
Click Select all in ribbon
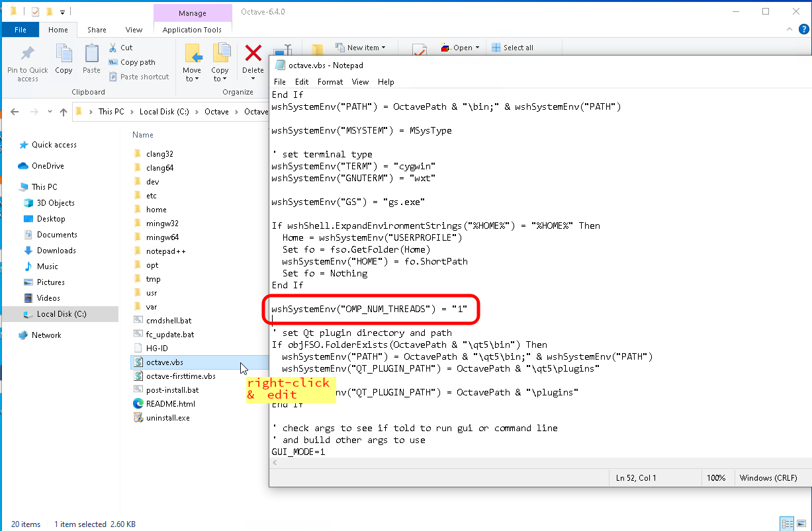pos(512,48)
